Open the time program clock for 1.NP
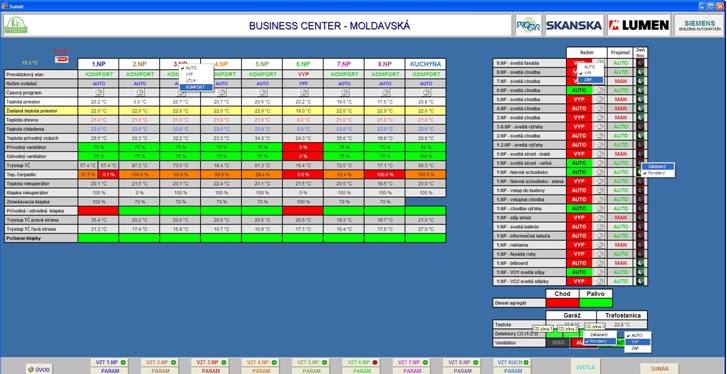This screenshot has width=727, height=374. [98, 93]
